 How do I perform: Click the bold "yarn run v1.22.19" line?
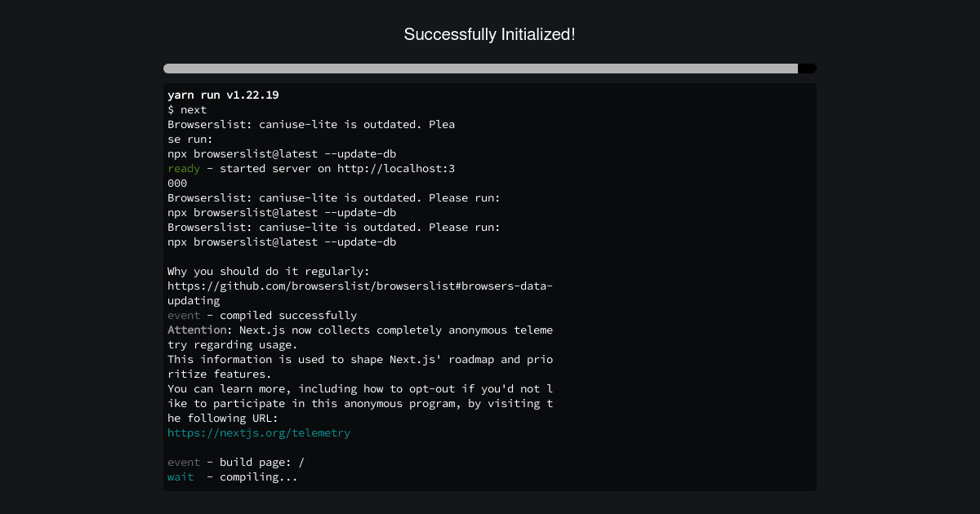[x=223, y=95]
